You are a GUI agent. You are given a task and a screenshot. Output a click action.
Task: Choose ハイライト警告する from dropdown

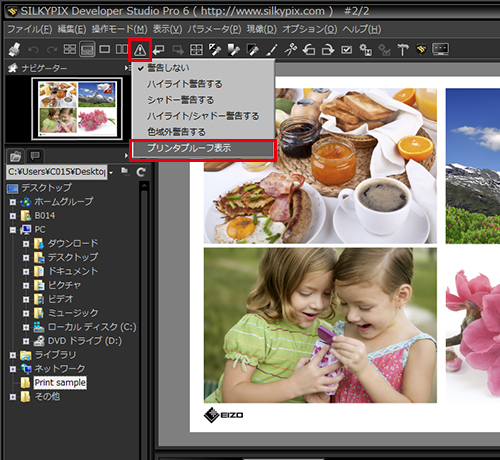click(x=203, y=84)
